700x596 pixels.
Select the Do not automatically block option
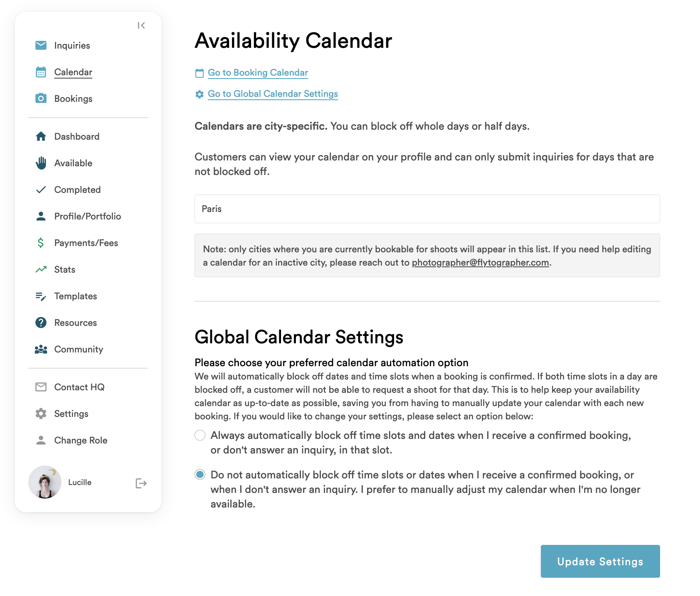200,475
